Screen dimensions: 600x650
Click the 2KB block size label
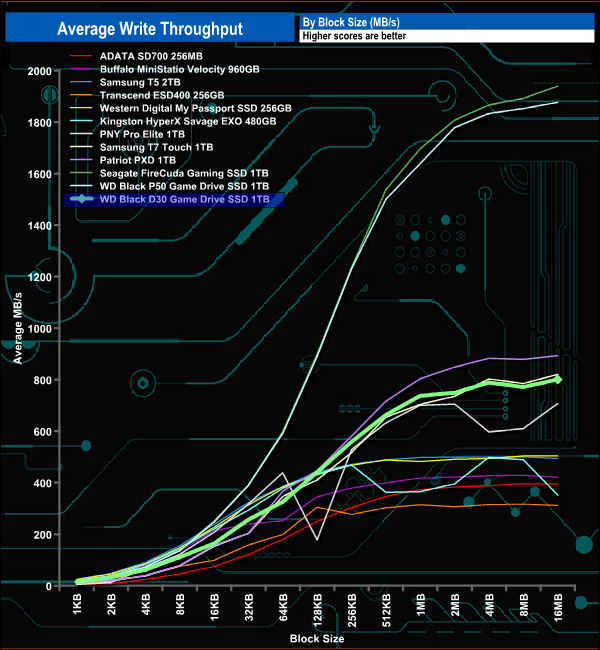pyautogui.click(x=111, y=604)
